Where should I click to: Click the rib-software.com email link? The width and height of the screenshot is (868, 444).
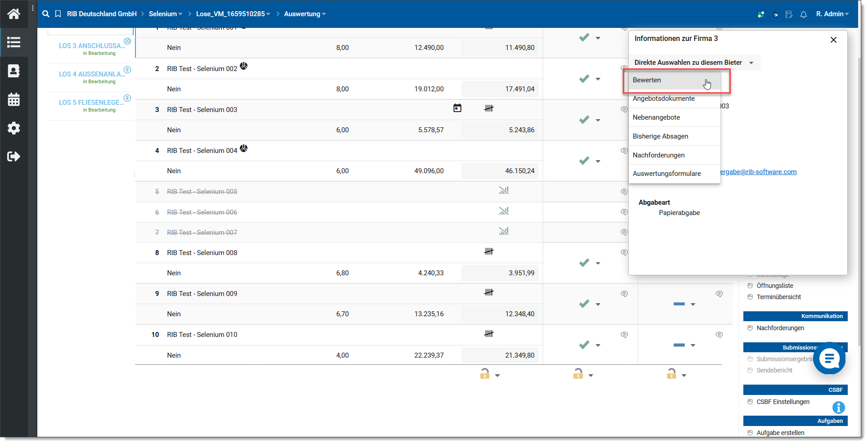point(758,172)
